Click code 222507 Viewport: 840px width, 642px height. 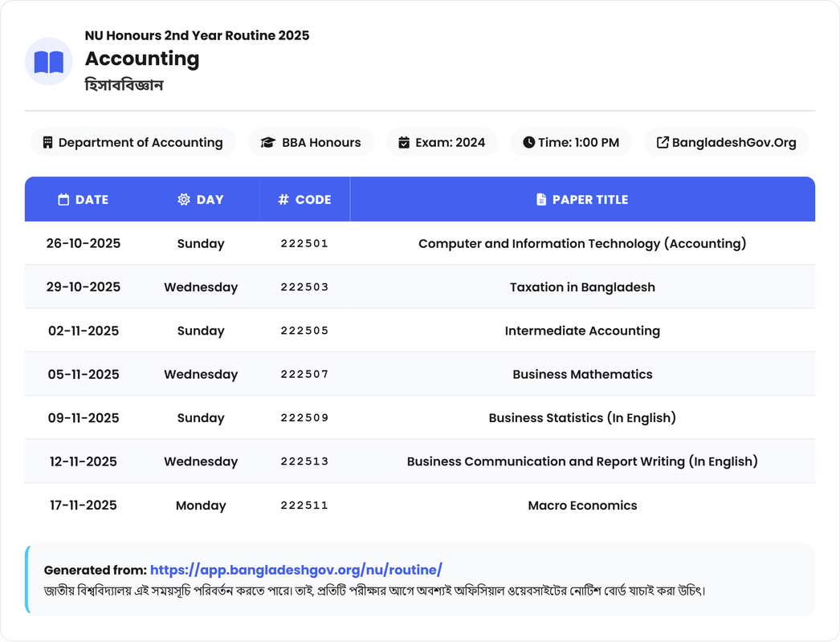tap(304, 374)
